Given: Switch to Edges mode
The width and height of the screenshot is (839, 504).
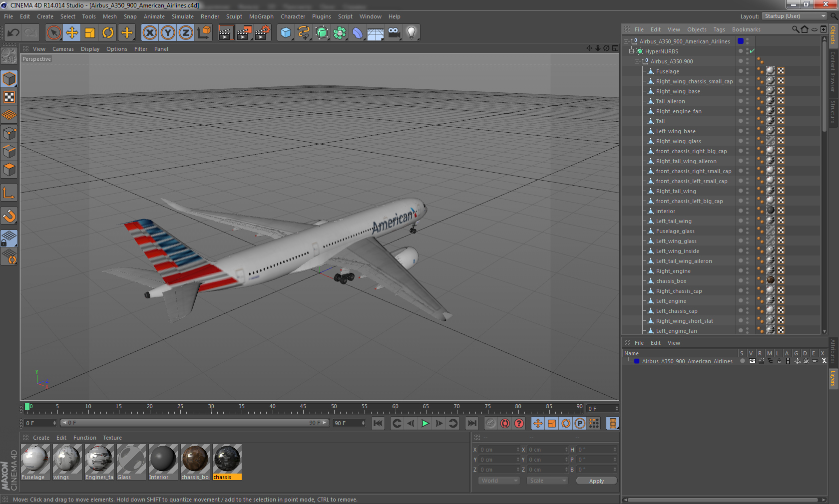Looking at the screenshot, I should coord(9,152).
